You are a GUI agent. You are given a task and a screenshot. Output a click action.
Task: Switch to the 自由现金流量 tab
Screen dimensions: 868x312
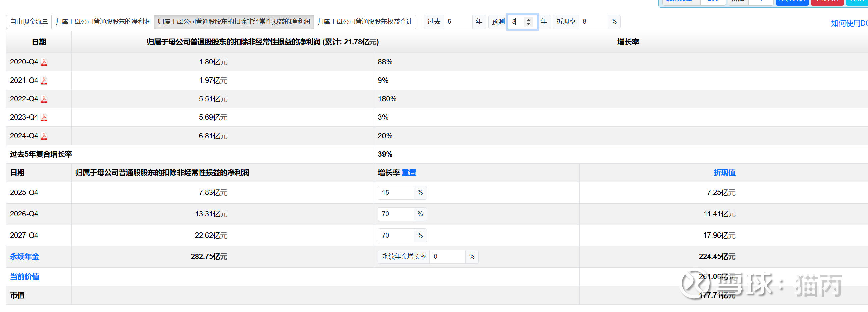[x=29, y=22]
